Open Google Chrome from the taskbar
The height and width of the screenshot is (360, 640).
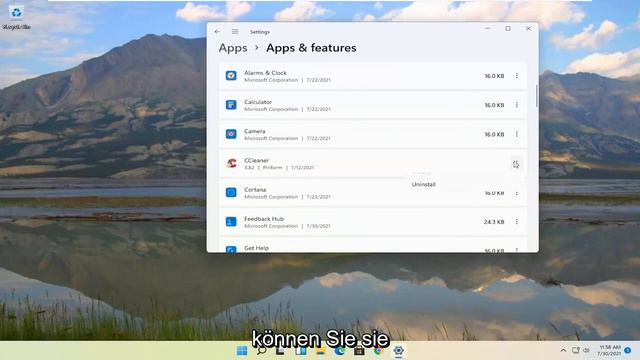pos(378,351)
